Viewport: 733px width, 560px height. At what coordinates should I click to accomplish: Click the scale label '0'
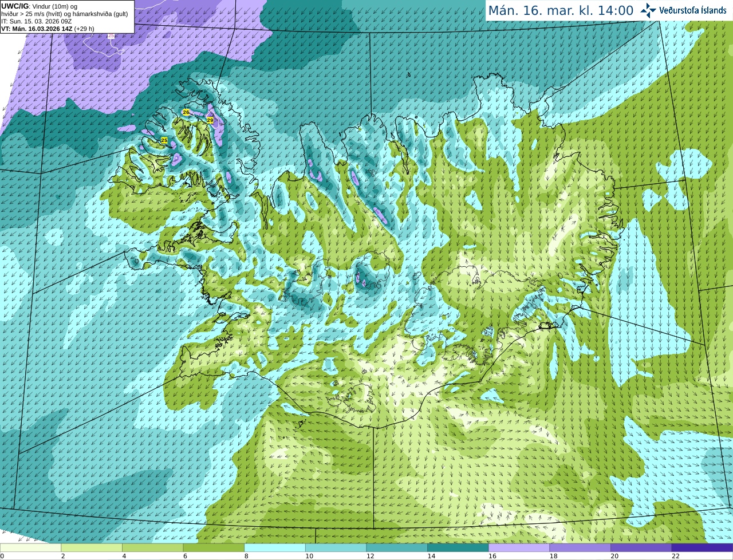coord(2,556)
